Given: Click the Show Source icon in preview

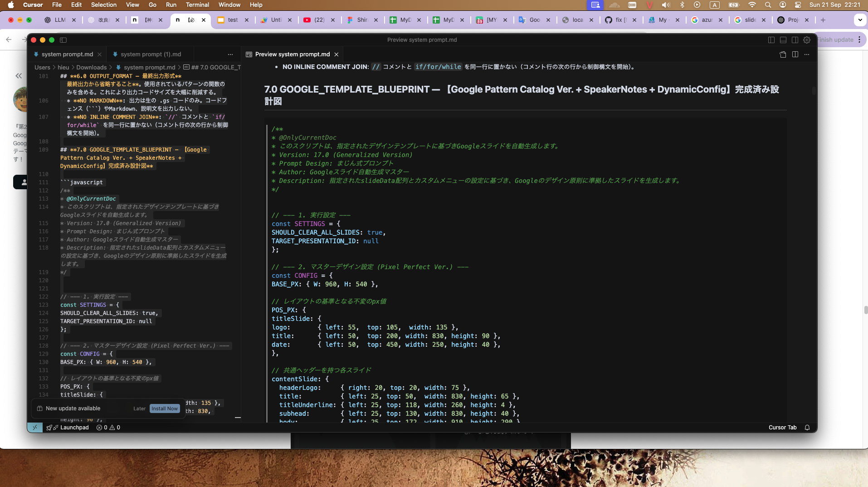Looking at the screenshot, I should click(783, 54).
